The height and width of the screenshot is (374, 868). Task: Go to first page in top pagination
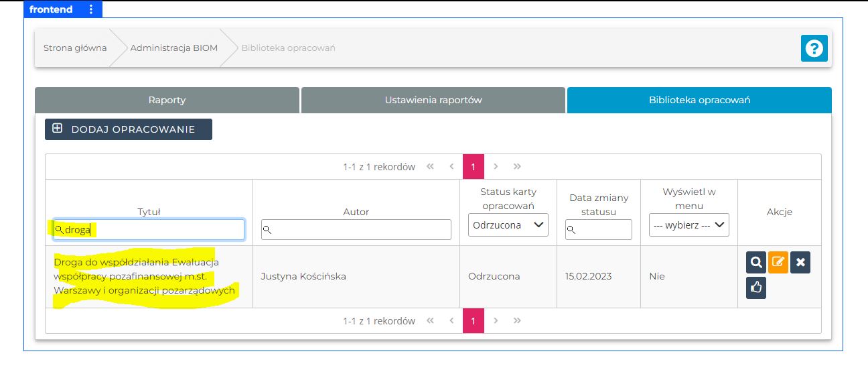pos(430,167)
